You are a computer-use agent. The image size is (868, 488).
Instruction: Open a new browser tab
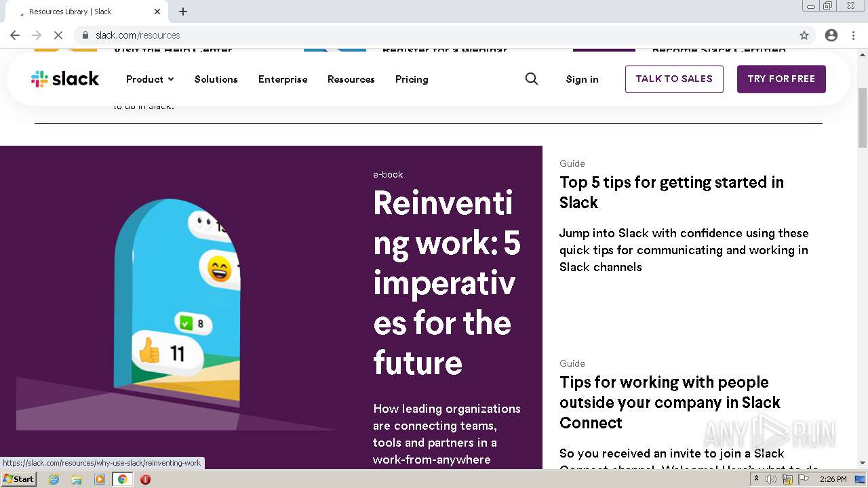(183, 12)
